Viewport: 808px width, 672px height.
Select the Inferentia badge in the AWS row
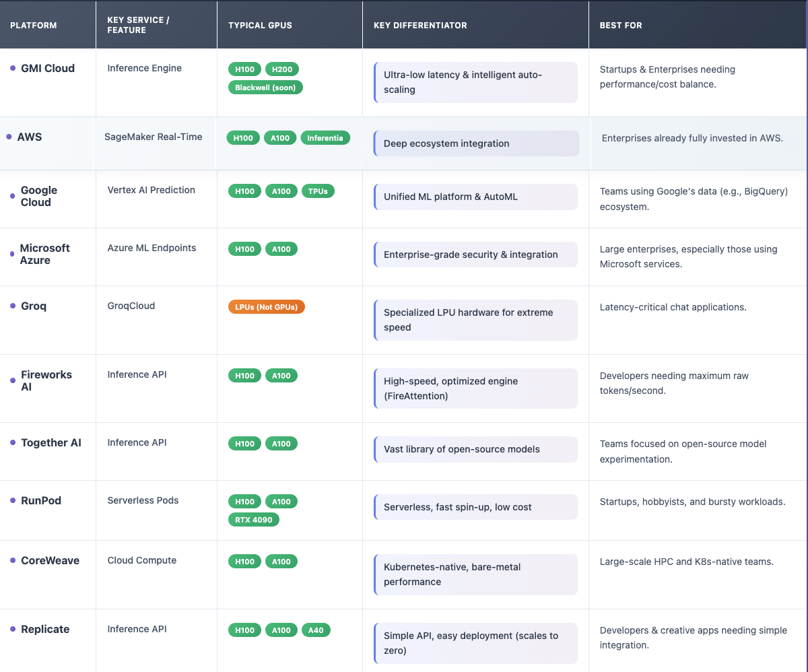point(325,137)
